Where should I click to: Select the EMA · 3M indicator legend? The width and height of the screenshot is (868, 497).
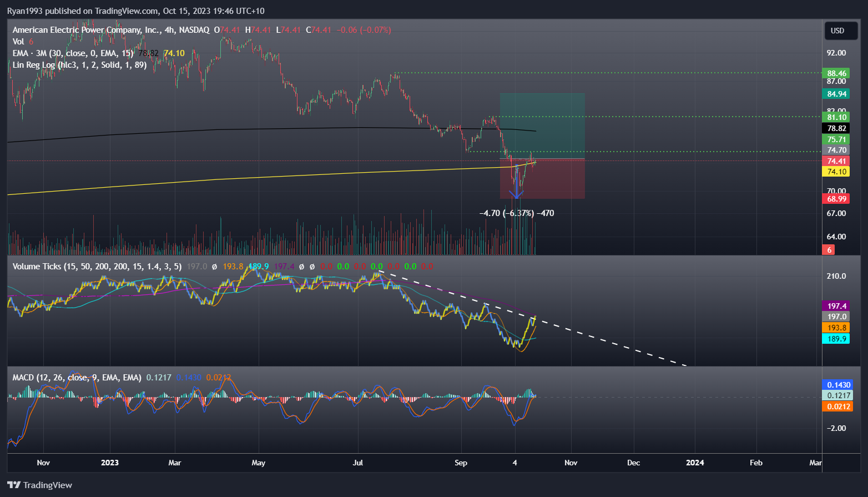click(73, 53)
